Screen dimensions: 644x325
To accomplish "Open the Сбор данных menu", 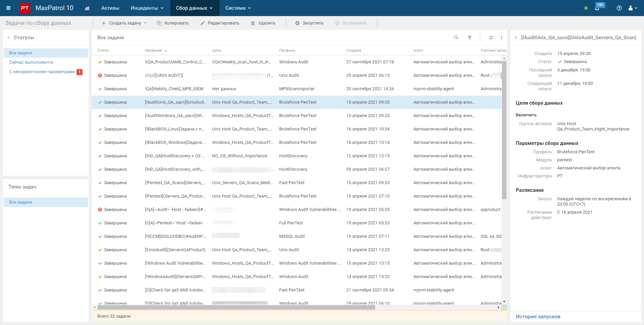I will tap(194, 8).
